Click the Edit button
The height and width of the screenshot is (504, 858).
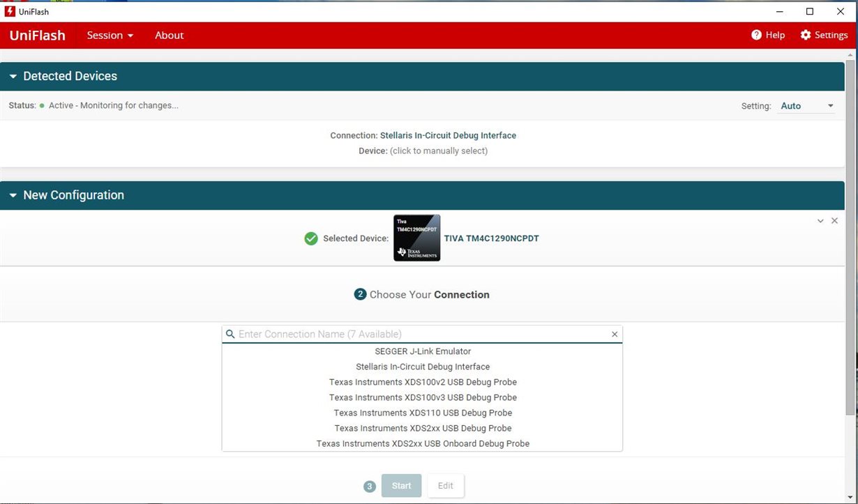tap(445, 486)
